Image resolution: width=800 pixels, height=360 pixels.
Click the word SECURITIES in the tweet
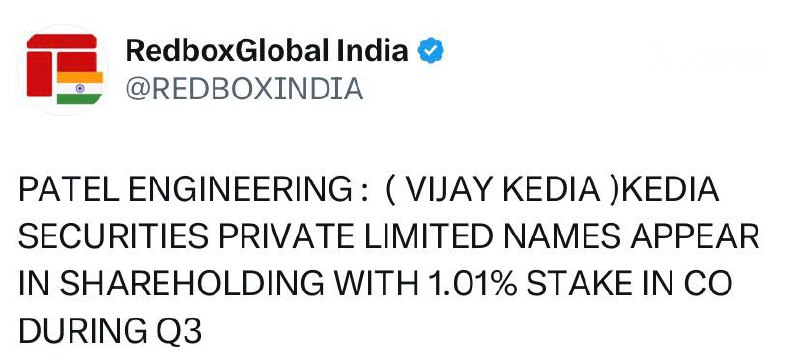coord(113,237)
